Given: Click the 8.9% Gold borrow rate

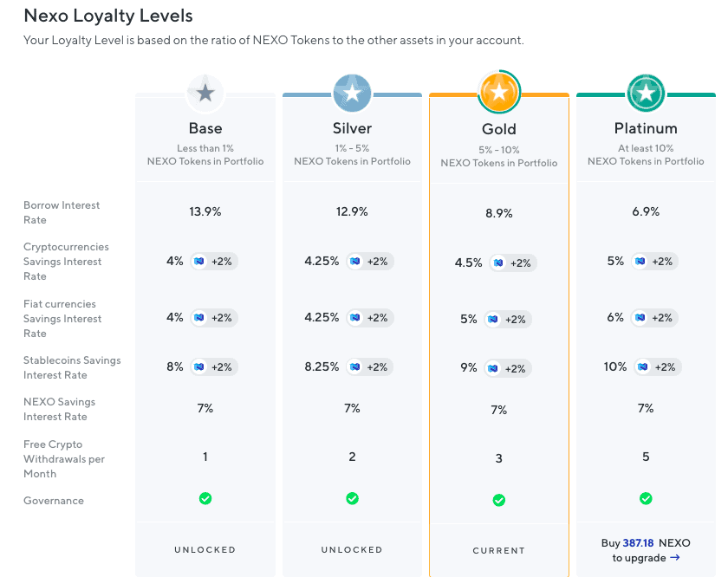Looking at the screenshot, I should tap(499, 213).
